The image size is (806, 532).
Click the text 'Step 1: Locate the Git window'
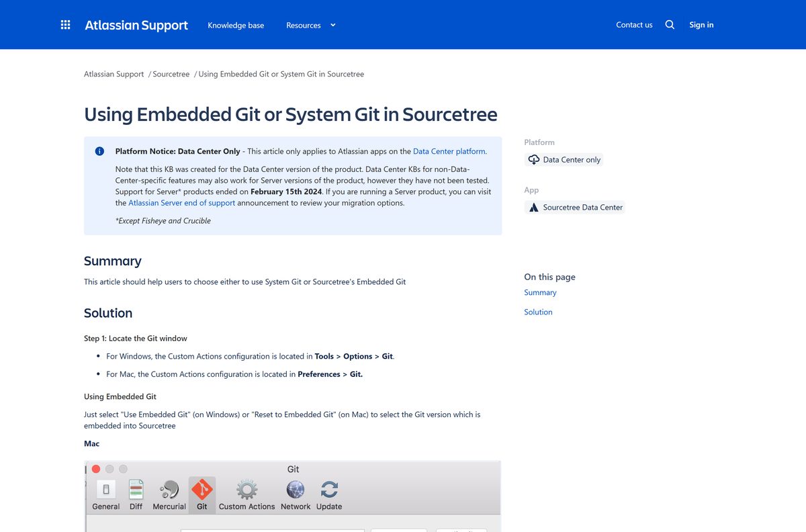point(136,339)
